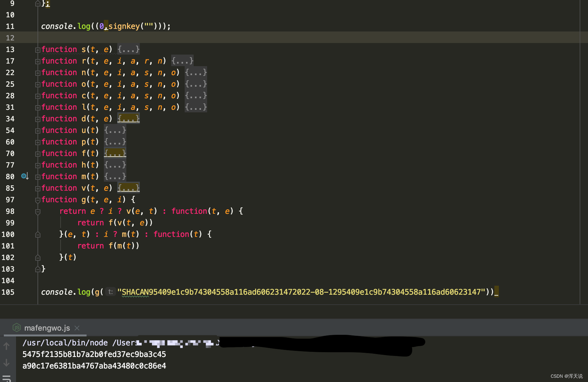Open folded body {...} of function u

point(115,130)
